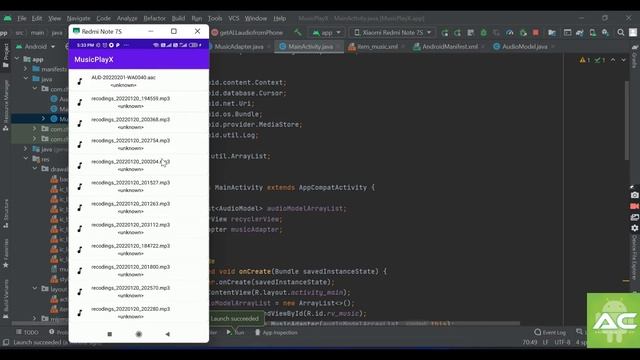
Task: Click the Debug app bug icon
Action: (x=484, y=33)
